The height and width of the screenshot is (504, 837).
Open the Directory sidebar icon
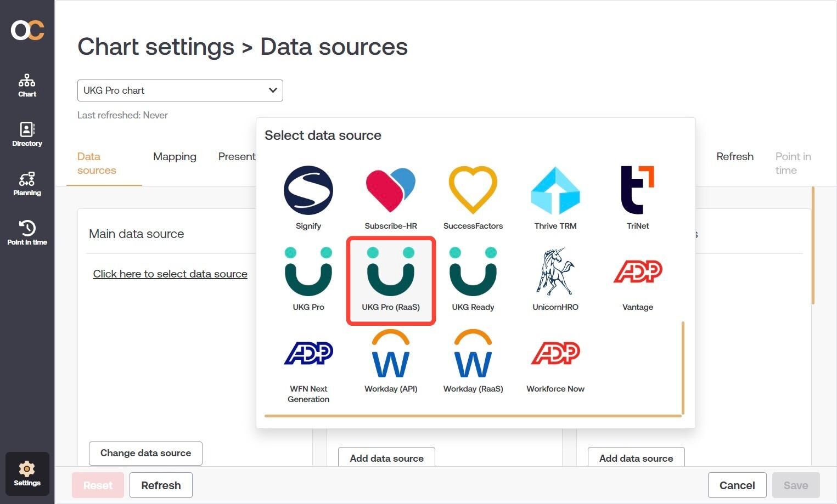point(27,134)
